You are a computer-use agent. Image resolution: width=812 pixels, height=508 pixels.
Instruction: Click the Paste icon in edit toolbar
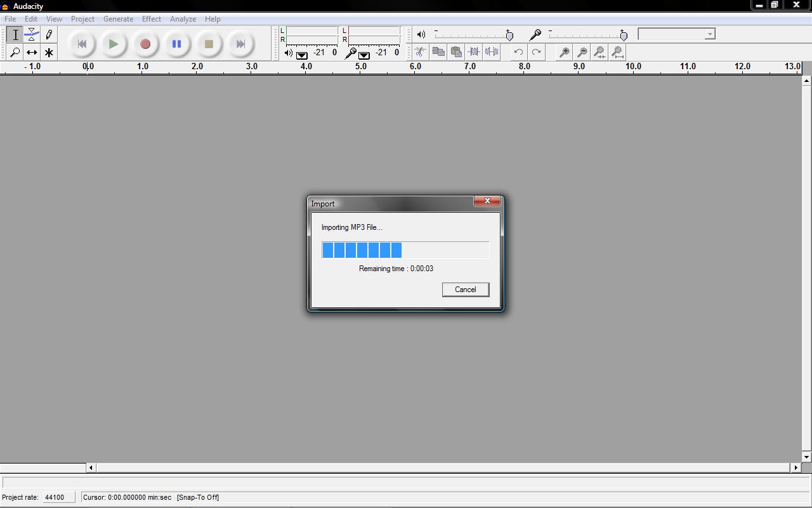[x=456, y=52]
